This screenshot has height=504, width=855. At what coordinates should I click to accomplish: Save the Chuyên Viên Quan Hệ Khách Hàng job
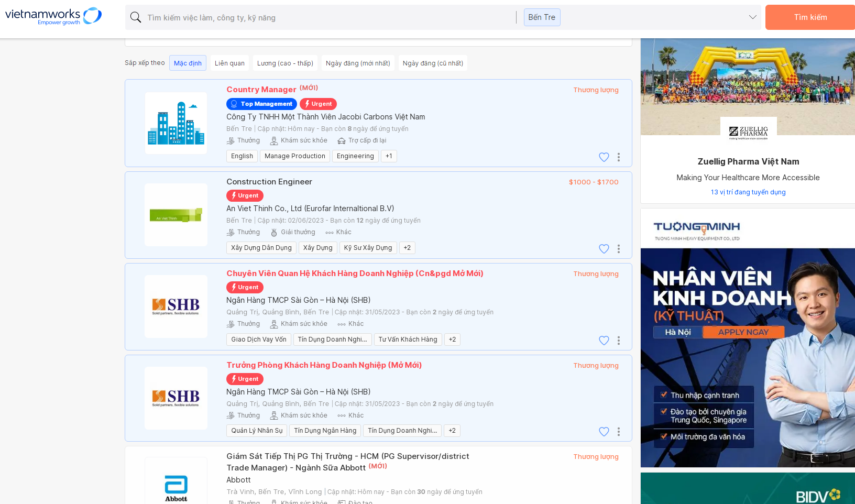tap(604, 341)
